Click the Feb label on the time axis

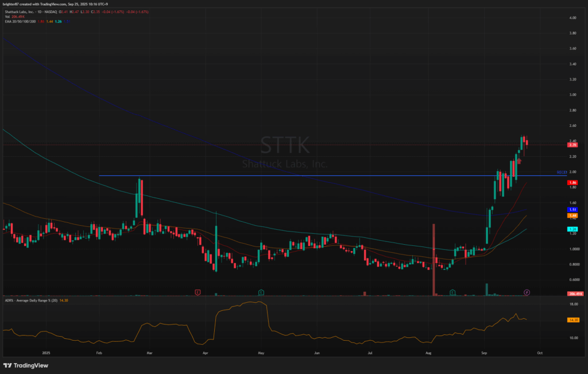tap(99, 353)
